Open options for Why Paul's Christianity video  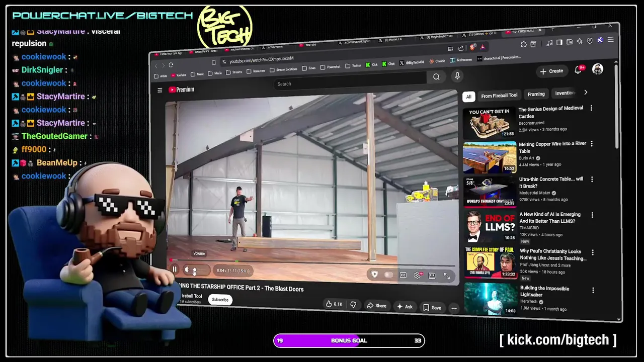point(593,252)
